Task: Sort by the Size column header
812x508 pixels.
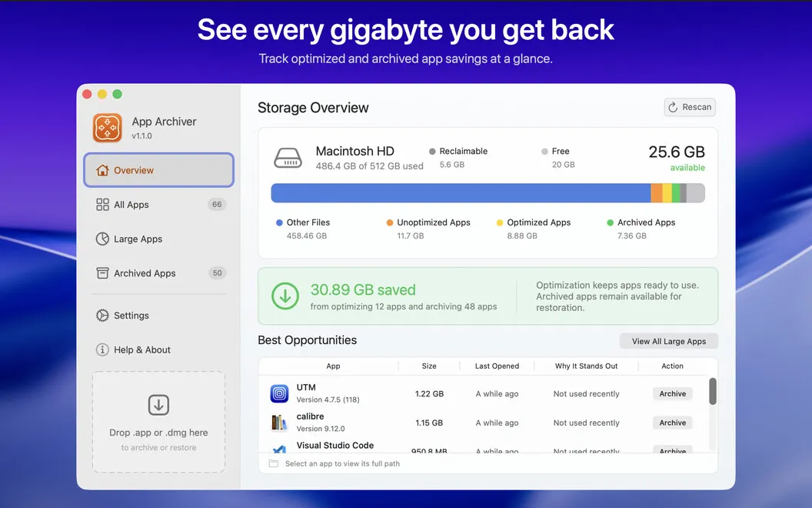Action: coord(429,366)
